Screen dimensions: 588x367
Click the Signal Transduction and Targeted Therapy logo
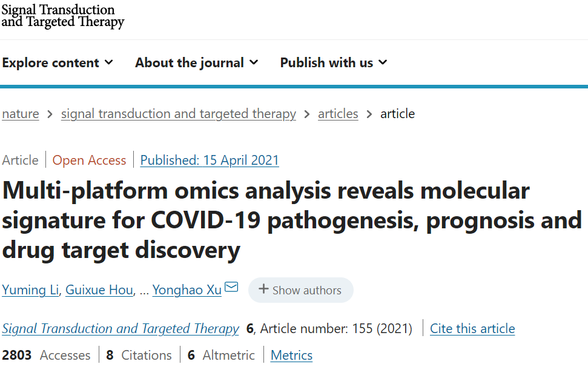click(62, 16)
